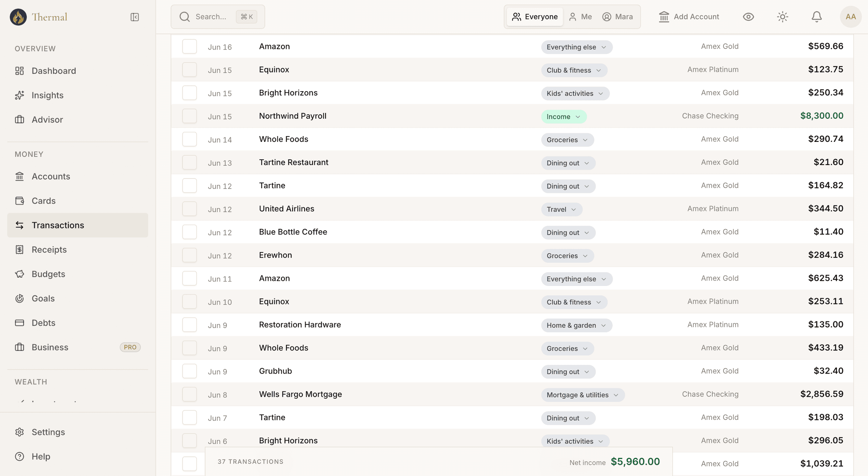This screenshot has height=476, width=868.
Task: Click Chase Checking on Wells Fargo row
Action: click(710, 394)
